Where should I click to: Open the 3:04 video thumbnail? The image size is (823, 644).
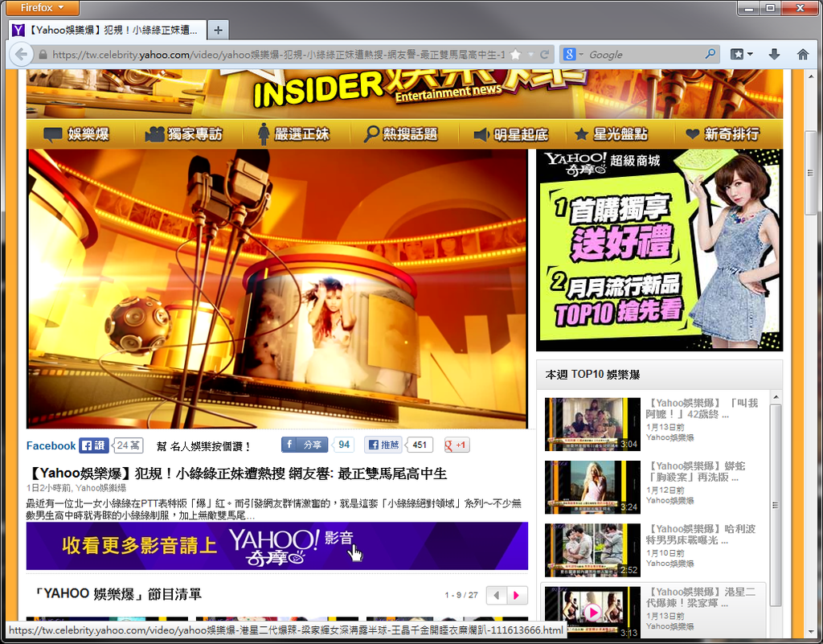(592, 424)
